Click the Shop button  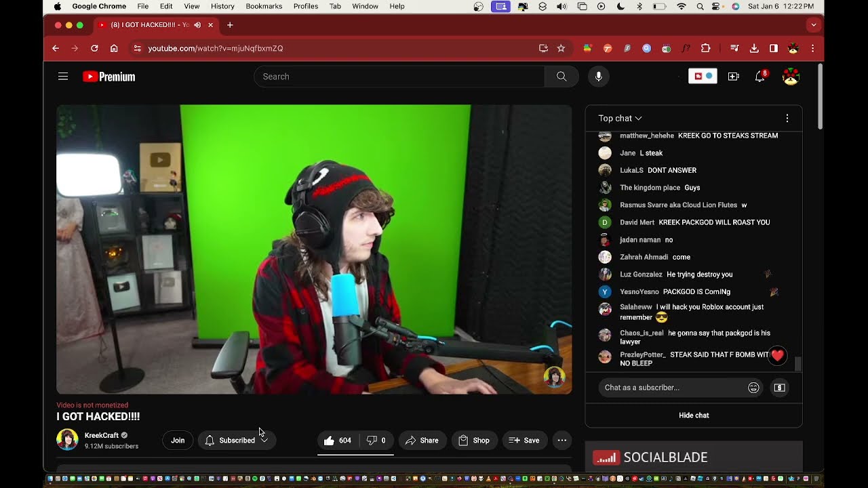tap(474, 441)
